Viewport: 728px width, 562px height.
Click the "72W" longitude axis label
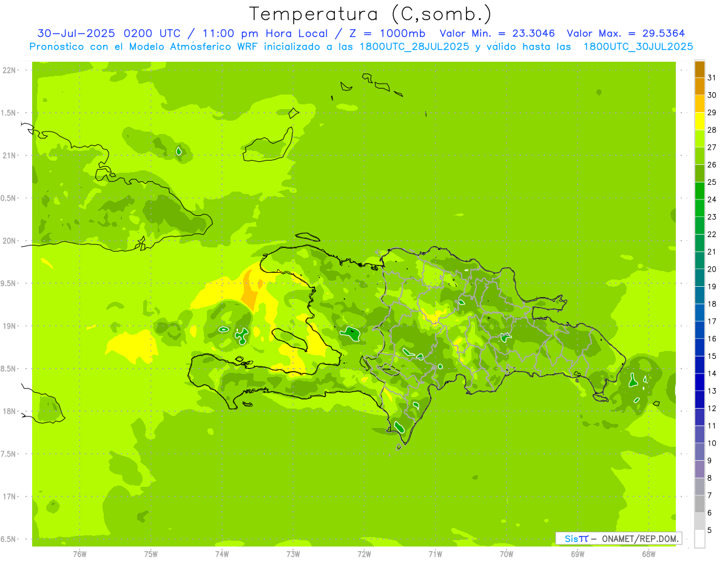365,554
